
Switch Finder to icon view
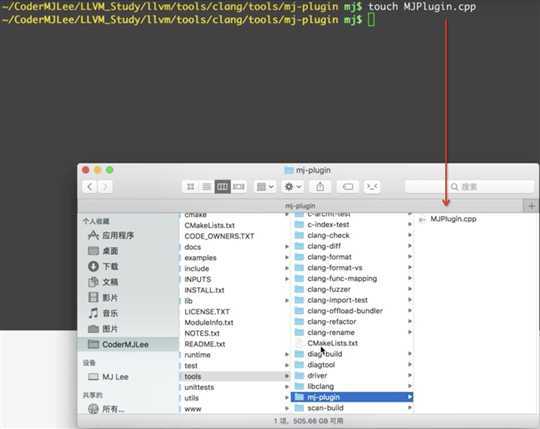[x=190, y=187]
